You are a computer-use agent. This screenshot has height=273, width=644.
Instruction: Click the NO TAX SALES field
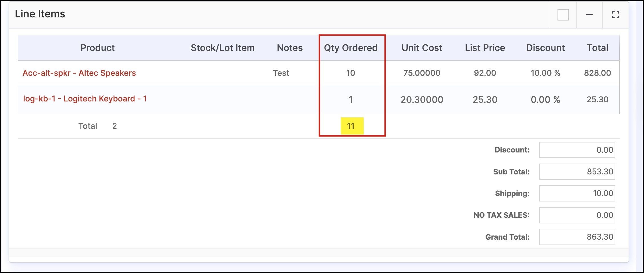pyautogui.click(x=577, y=215)
